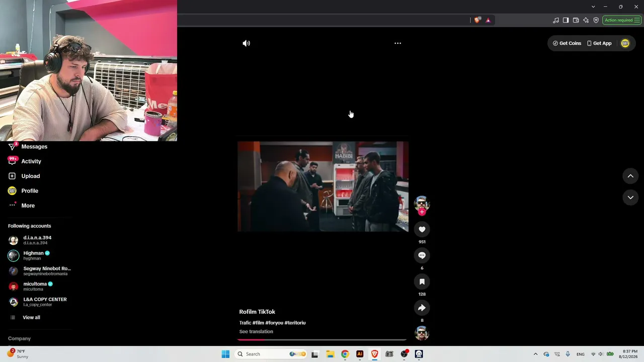The height and width of the screenshot is (362, 644).
Task: Open the Windows Start menu
Action: tap(225, 354)
